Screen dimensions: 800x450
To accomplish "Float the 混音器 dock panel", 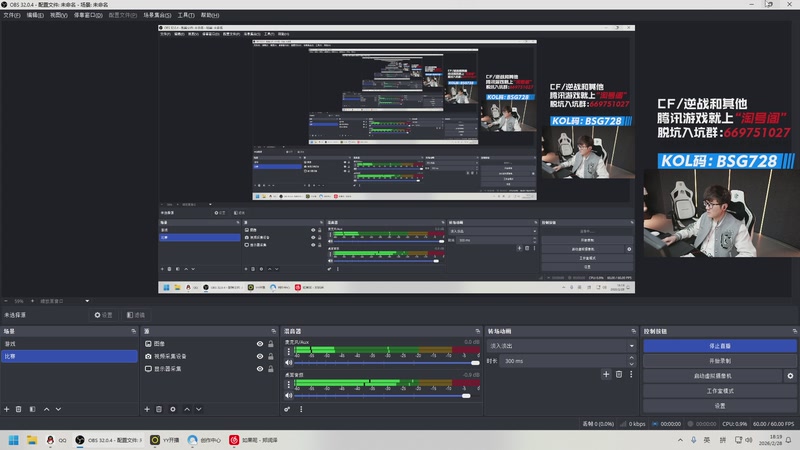I will coord(478,331).
